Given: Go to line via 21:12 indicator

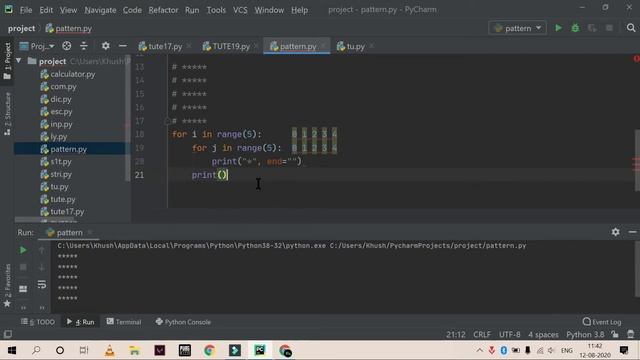Looking at the screenshot, I should 456,334.
